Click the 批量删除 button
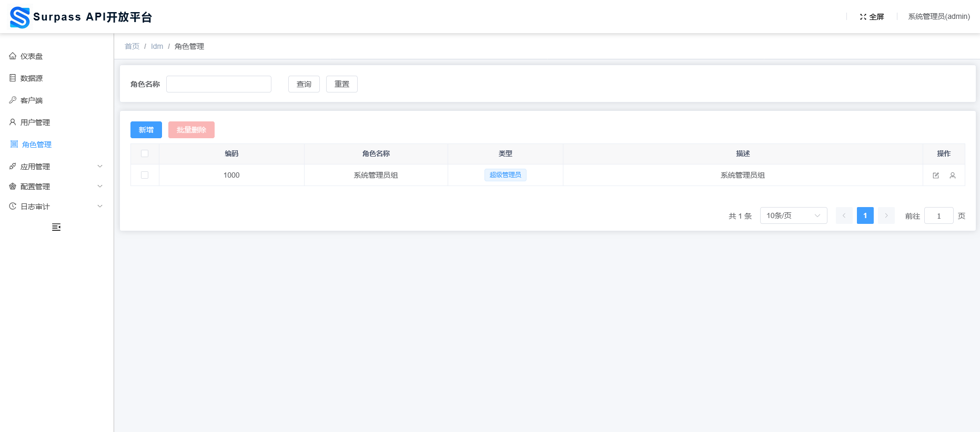 (191, 130)
